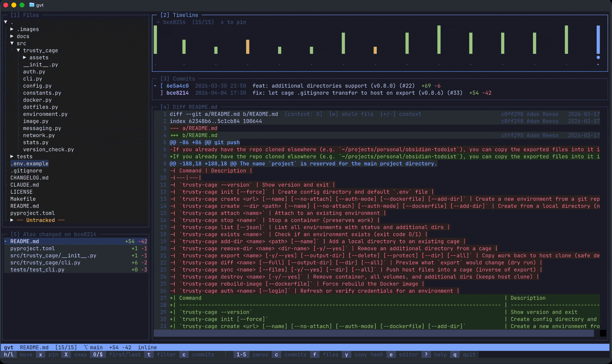Pin the commit using the "x" pin hint

[x=40, y=355]
